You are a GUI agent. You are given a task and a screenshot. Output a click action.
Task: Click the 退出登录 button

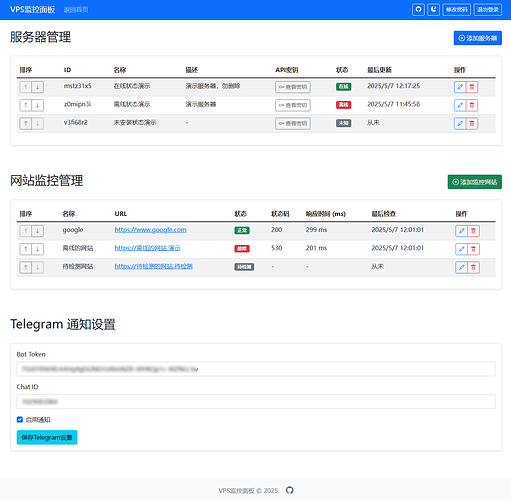(487, 10)
